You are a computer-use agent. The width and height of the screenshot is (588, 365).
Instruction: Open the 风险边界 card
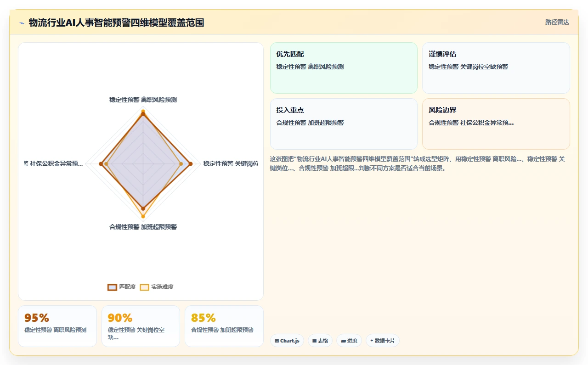(496, 124)
